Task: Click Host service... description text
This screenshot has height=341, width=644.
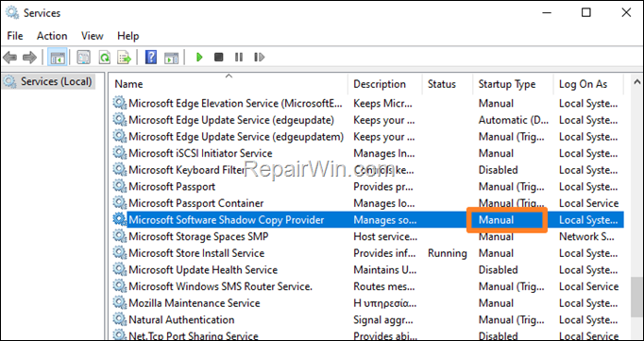Action: pyautogui.click(x=385, y=237)
